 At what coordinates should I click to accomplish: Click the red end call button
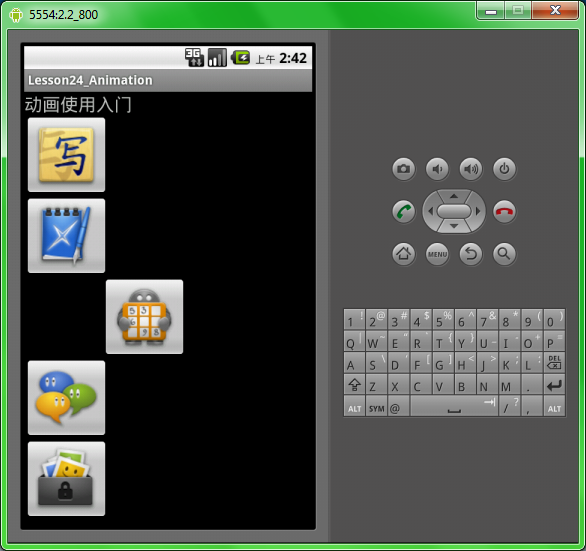click(x=505, y=212)
